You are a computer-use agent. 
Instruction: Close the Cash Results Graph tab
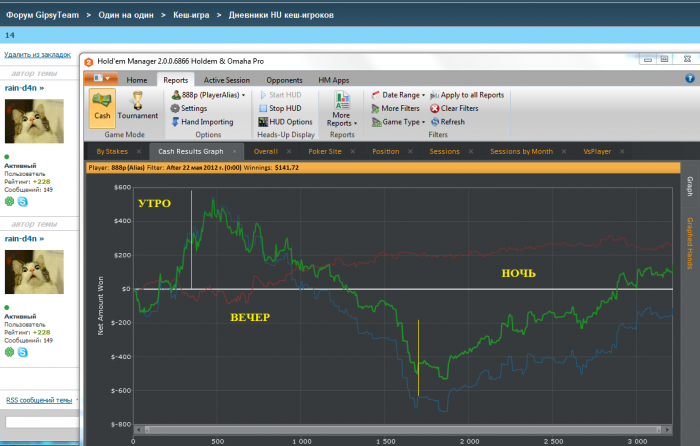[x=234, y=151]
